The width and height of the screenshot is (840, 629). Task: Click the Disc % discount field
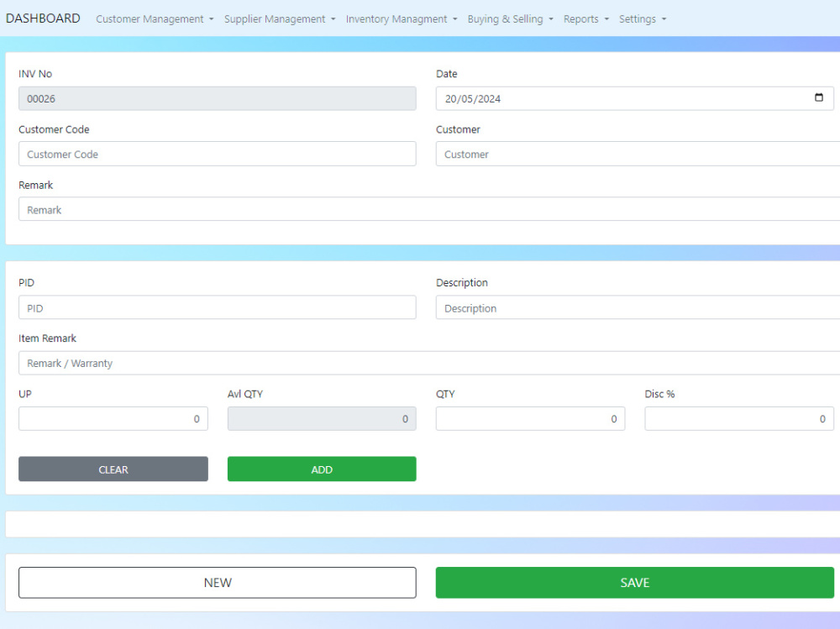(738, 418)
